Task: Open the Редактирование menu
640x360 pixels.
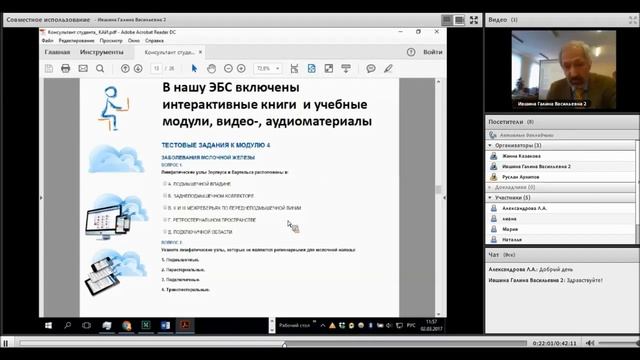Action: click(76, 41)
